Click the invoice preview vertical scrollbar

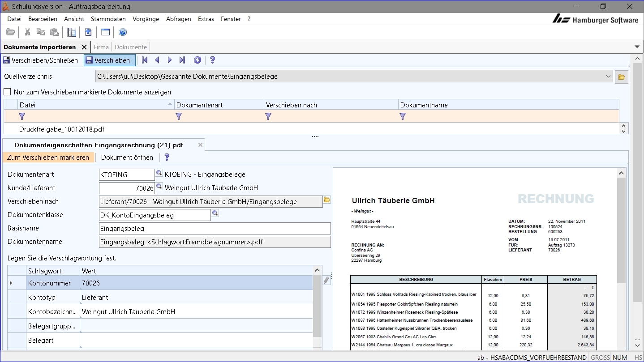[x=621, y=230]
